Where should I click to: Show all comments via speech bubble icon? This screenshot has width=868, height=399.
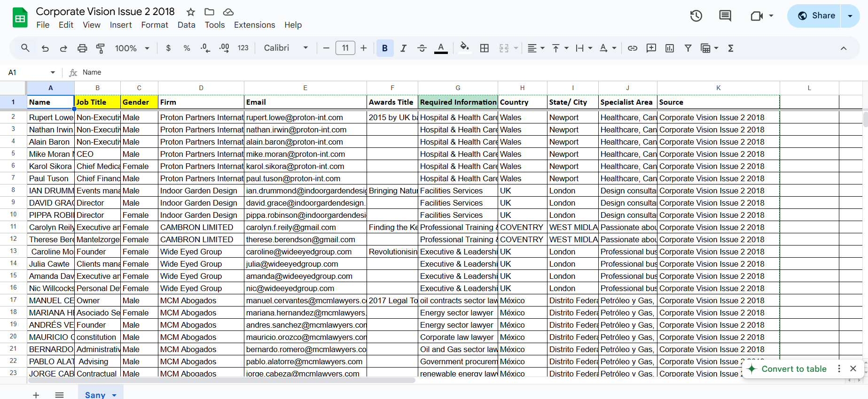(x=725, y=16)
